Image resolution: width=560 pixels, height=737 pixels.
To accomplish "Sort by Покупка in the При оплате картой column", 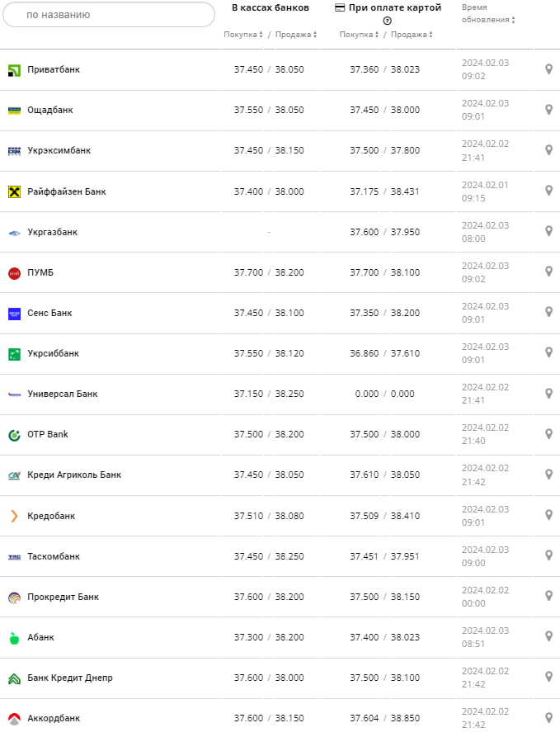I will click(359, 35).
